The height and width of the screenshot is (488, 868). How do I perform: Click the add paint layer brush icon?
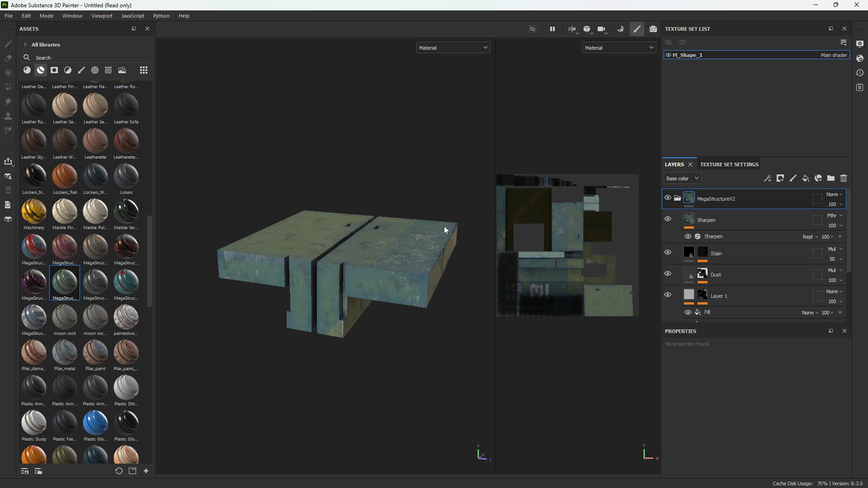point(793,178)
